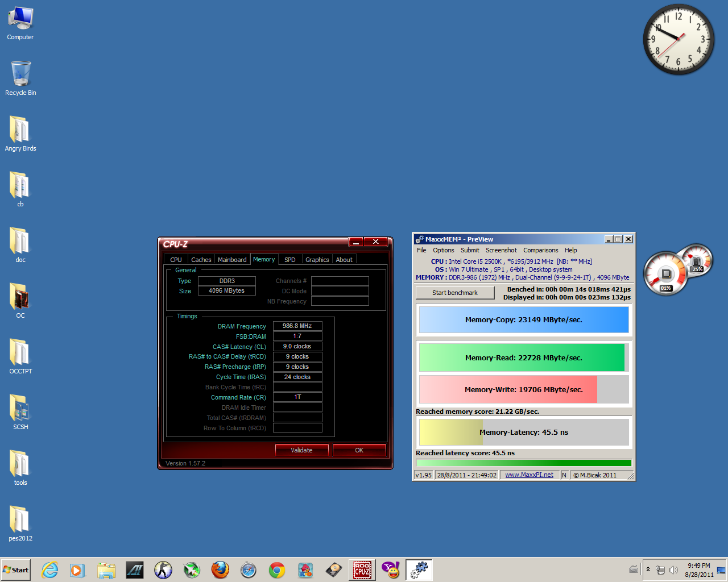The width and height of the screenshot is (728, 582).
Task: Show hidden system tray icons
Action: click(648, 569)
